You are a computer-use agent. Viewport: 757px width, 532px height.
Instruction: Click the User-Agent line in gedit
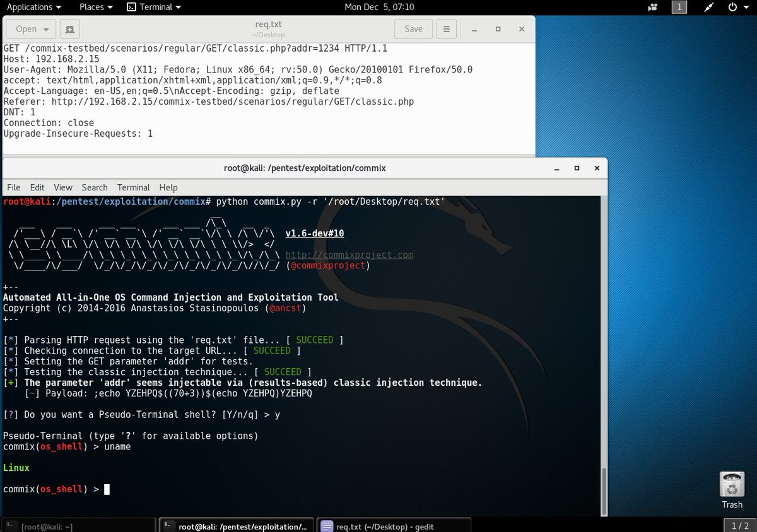[x=238, y=69]
